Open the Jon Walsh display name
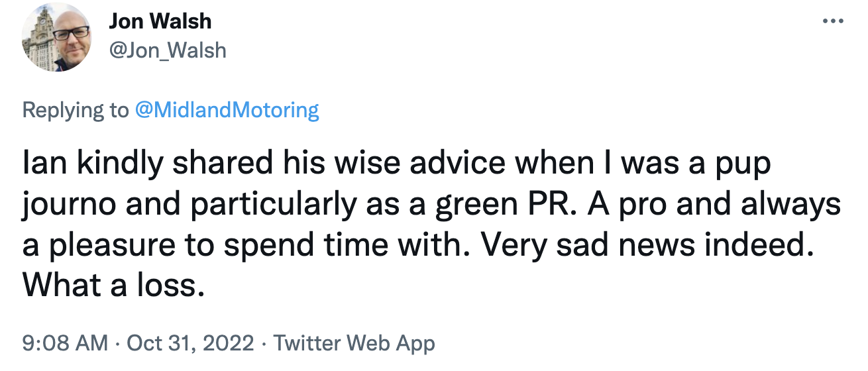Image resolution: width=868 pixels, height=371 pixels. [160, 21]
